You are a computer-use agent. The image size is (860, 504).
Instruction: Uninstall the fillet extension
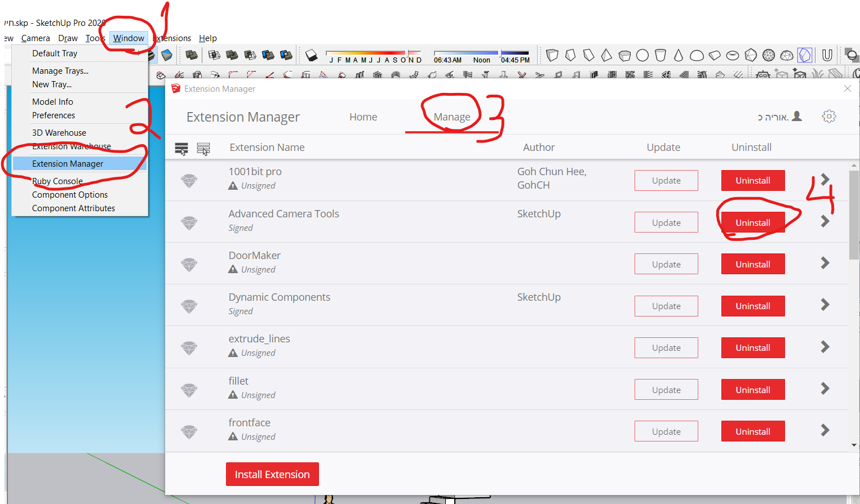click(753, 390)
